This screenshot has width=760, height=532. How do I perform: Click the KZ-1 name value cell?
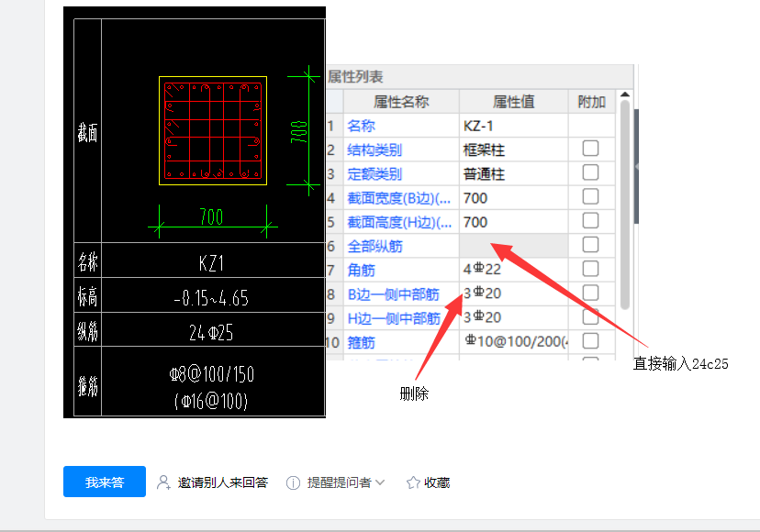513,126
